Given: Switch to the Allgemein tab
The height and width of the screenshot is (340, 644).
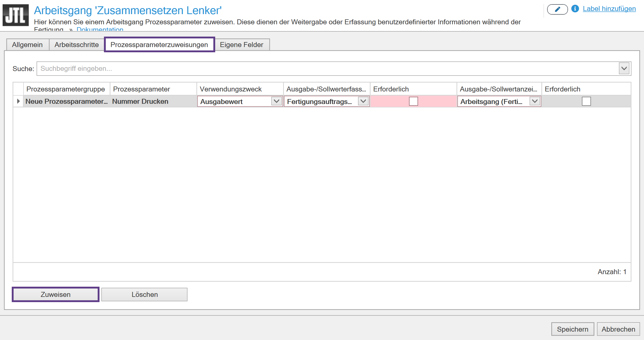Looking at the screenshot, I should coord(27,45).
